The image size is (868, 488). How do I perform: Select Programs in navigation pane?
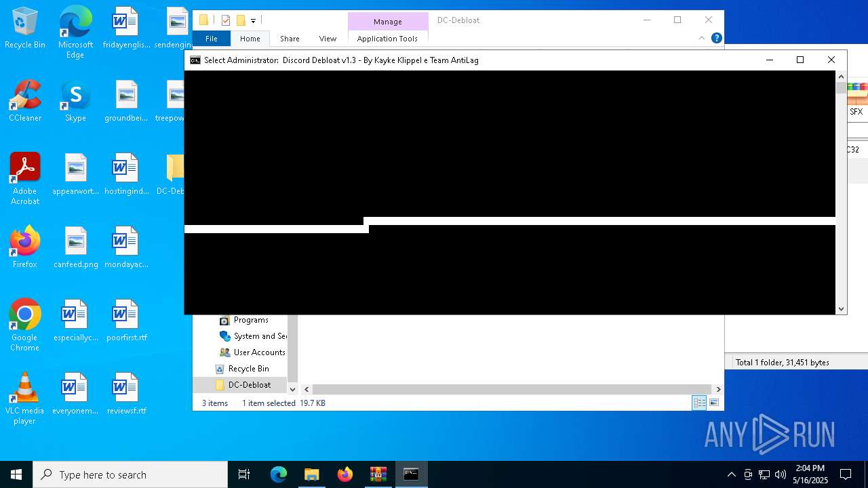[x=251, y=320]
